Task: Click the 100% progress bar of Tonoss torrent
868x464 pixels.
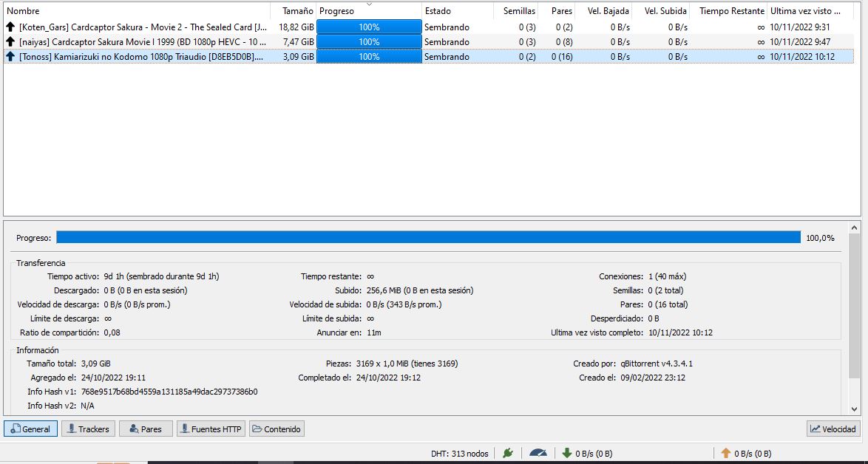Action: click(x=369, y=56)
